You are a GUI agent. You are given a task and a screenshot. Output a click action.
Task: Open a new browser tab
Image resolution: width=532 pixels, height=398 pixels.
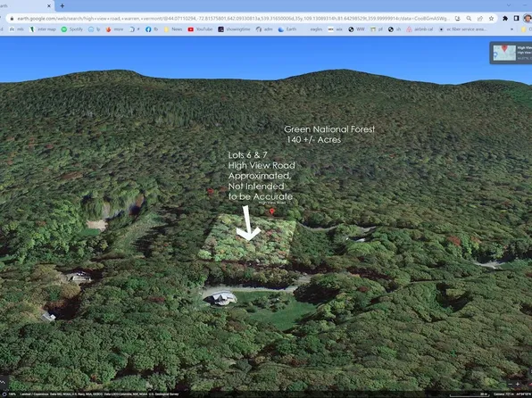tap(62, 5)
